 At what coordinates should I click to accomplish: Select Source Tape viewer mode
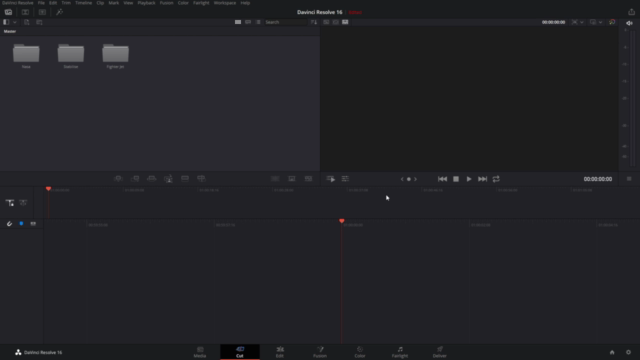pos(336,22)
